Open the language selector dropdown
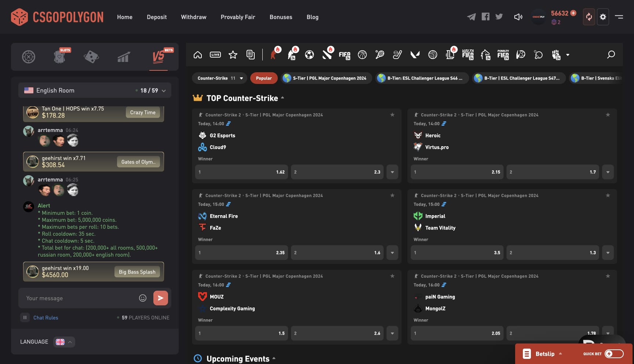The image size is (634, 364). [64, 342]
